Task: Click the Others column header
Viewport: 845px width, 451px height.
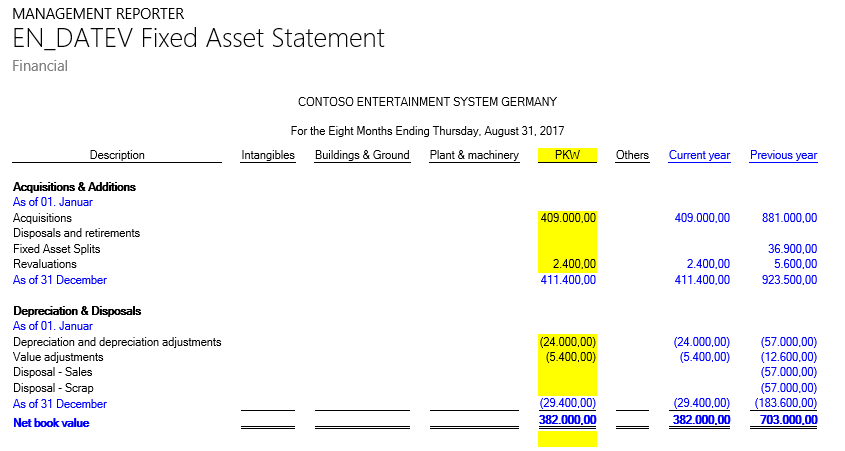Action: click(x=632, y=155)
